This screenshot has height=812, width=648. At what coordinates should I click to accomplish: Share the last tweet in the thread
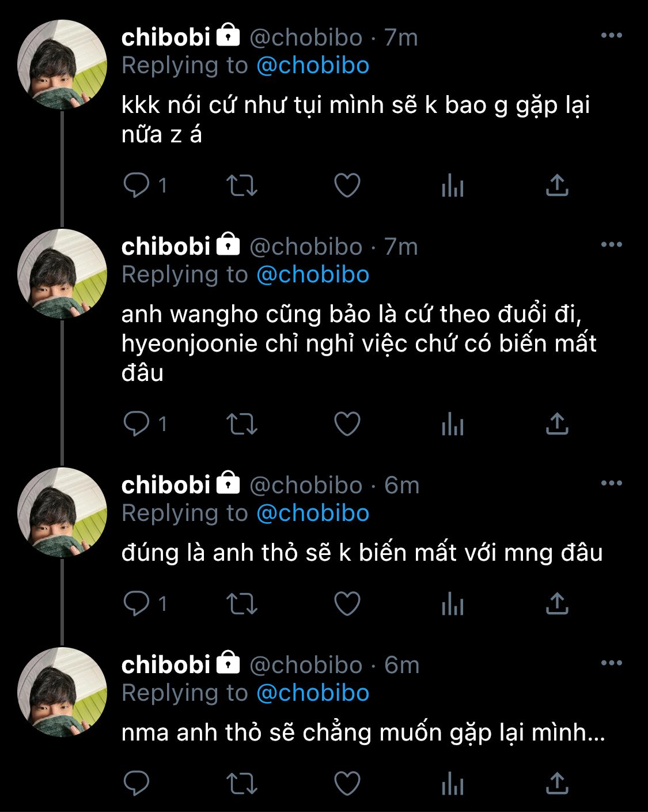coord(557,783)
